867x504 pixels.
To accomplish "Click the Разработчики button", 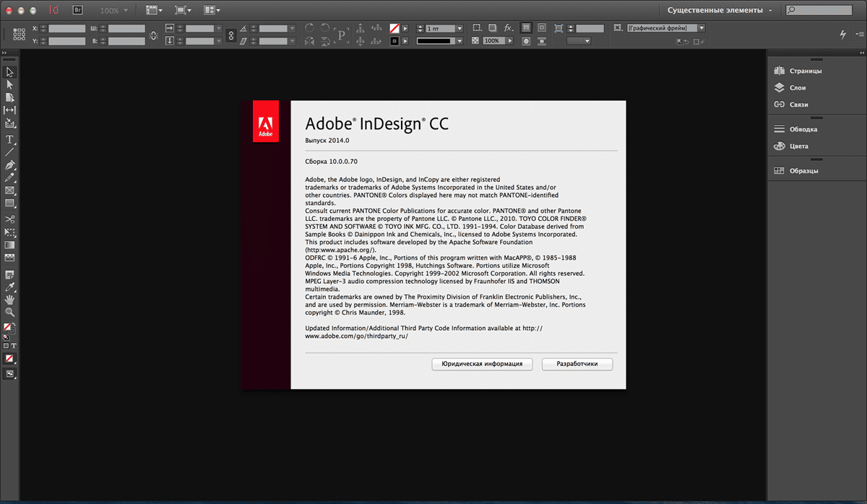I will point(577,364).
